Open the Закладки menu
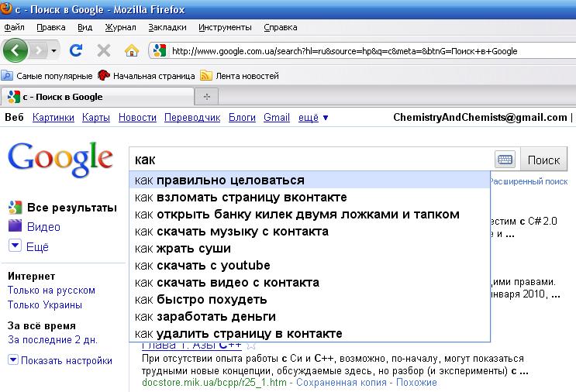The image size is (576, 392). [x=167, y=27]
